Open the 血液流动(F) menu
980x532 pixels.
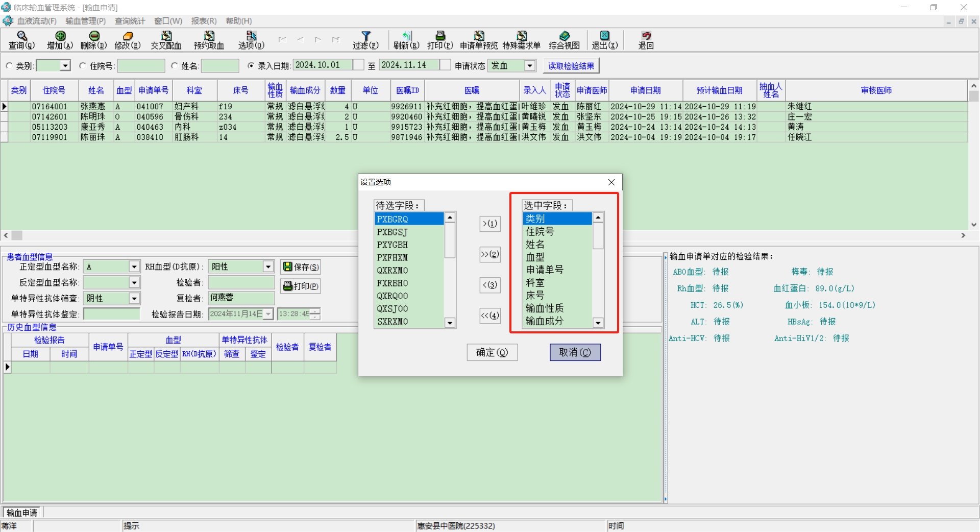(37, 21)
